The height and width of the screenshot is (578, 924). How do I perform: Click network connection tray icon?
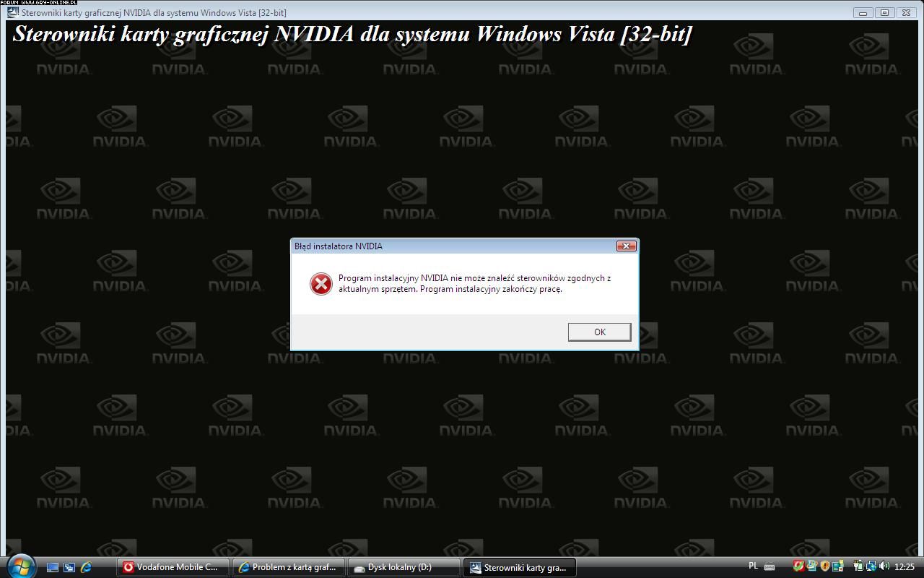tap(871, 566)
